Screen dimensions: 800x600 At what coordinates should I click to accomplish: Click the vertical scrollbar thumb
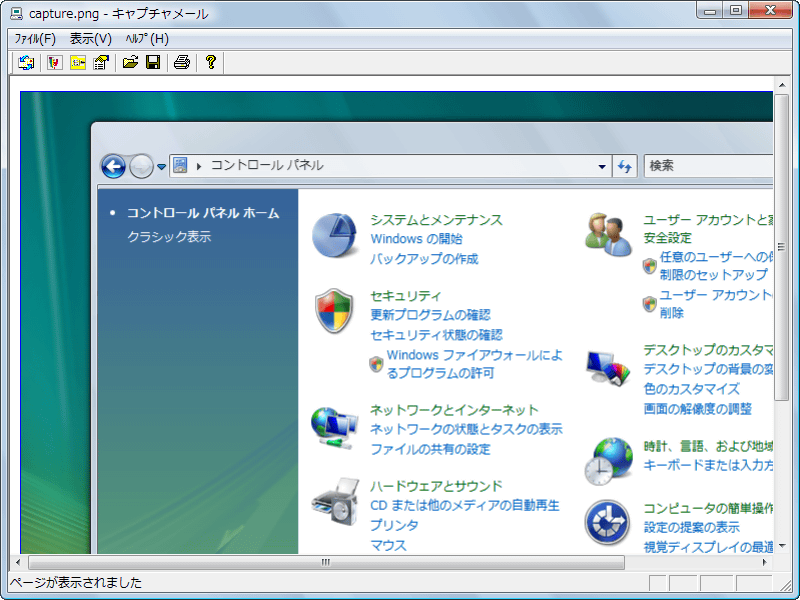pyautogui.click(x=782, y=247)
